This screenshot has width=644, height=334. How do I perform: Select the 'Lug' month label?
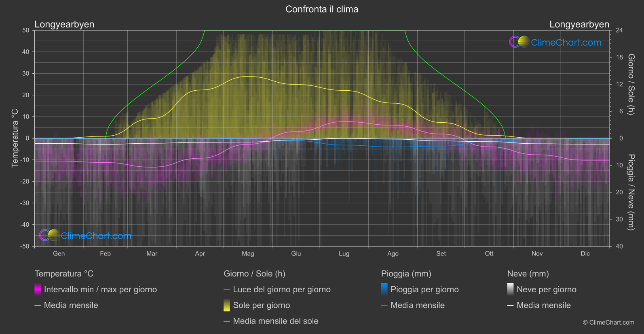pyautogui.click(x=344, y=253)
